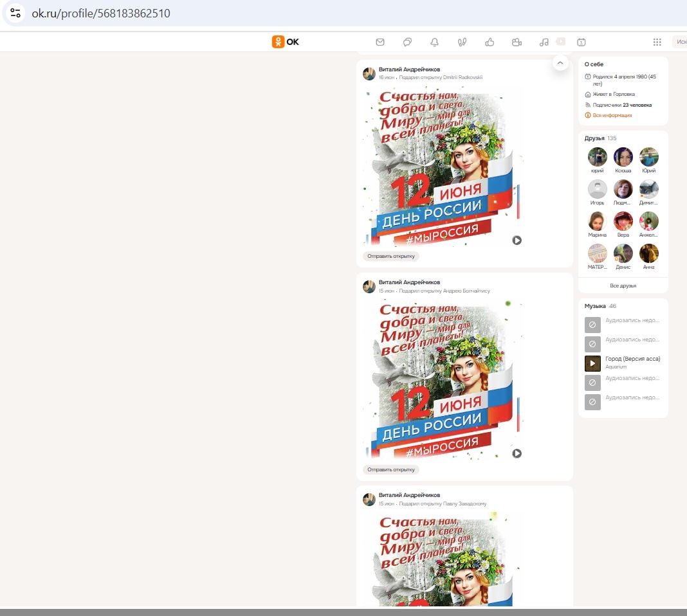Image resolution: width=687 pixels, height=616 pixels.
Task: Open friend Анжел... avatar
Action: pyautogui.click(x=648, y=221)
